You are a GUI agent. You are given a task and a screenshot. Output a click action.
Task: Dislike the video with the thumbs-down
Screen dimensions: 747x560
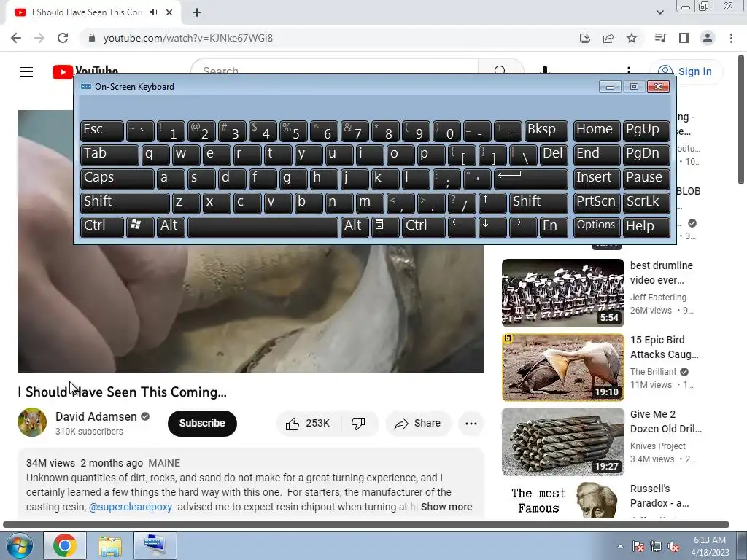[358, 424]
